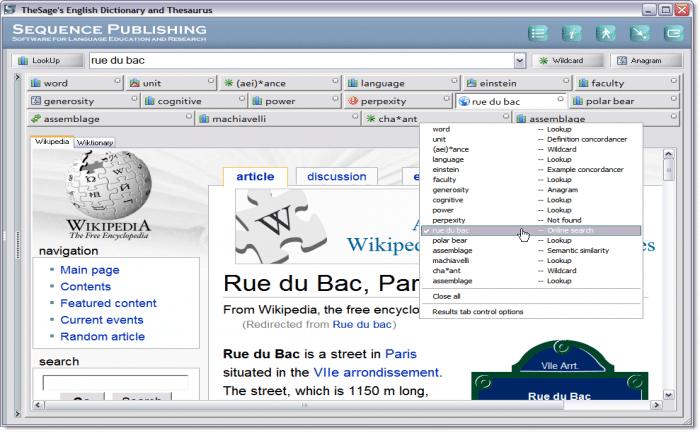Click the list icon in the header toolbar
Screen dimensions: 700x432
[538, 33]
